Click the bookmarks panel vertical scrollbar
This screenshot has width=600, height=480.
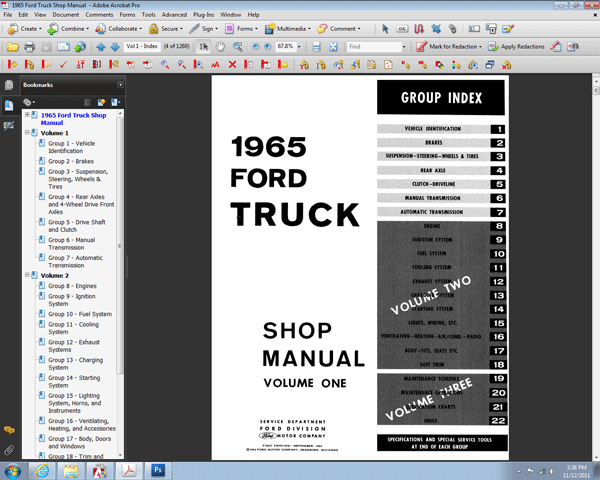120,245
